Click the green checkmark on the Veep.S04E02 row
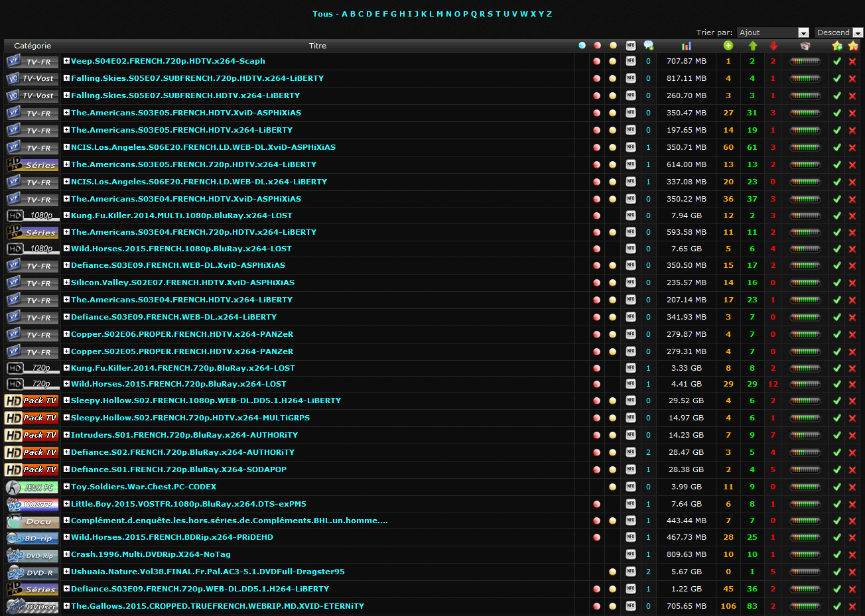Screen dimensions: 865x616 point(837,61)
